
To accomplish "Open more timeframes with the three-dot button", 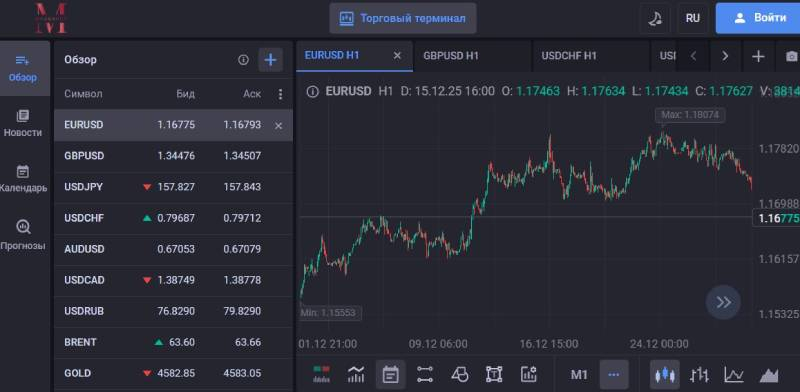I will 614,375.
